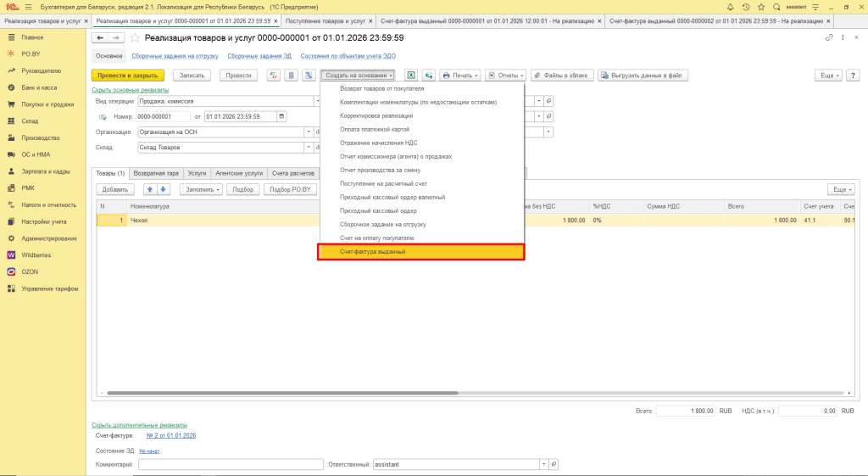Open the calendar picker next to date field
This screenshot has width=868, height=476.
tap(281, 116)
